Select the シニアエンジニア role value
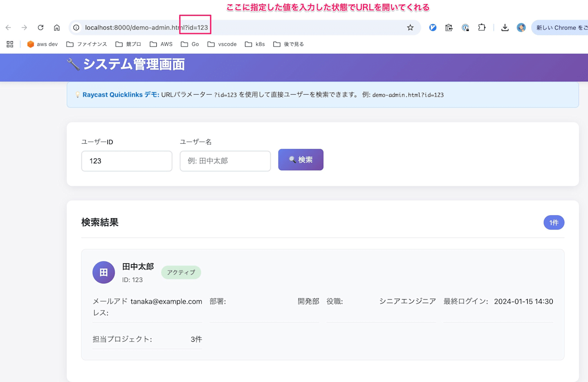The width and height of the screenshot is (588, 382). [408, 302]
